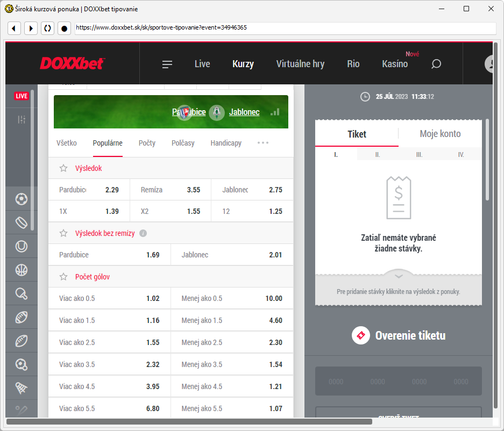Select the American football icon
504x431 pixels.
pos(22,317)
